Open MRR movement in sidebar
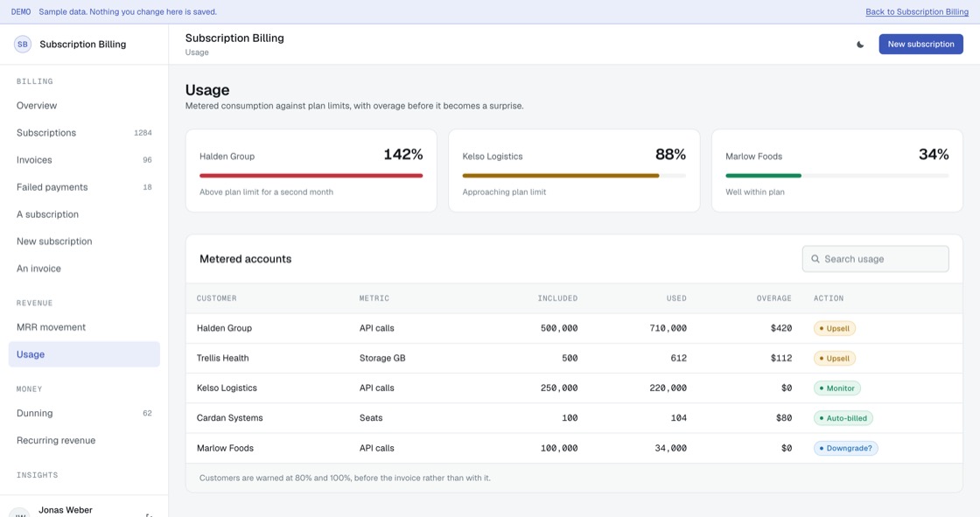 click(x=84, y=327)
